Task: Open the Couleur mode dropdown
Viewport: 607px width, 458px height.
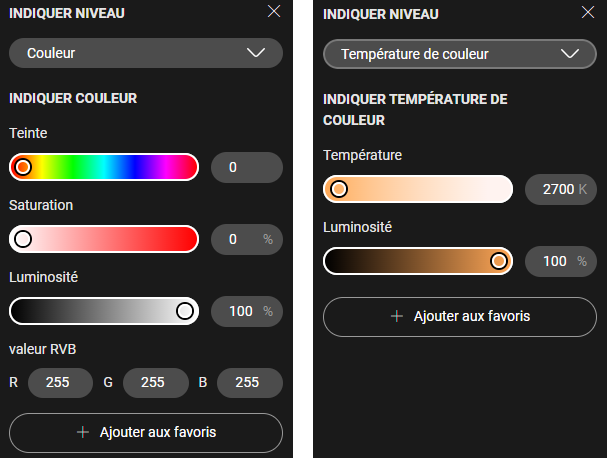Action: click(x=146, y=53)
